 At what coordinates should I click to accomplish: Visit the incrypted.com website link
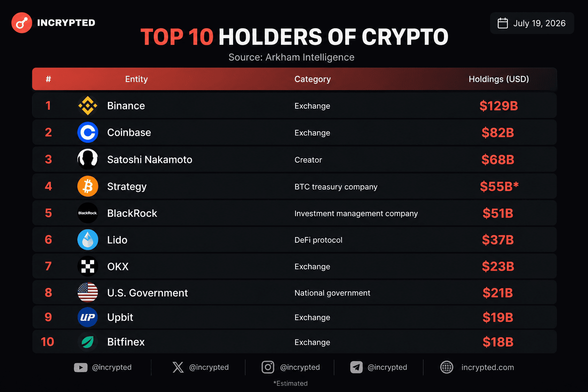(x=477, y=367)
